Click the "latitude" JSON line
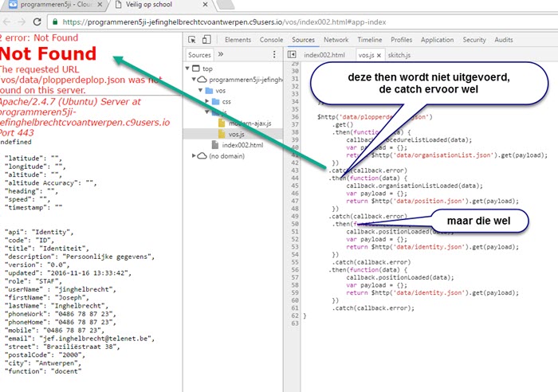This screenshot has height=392, width=558. coord(33,159)
